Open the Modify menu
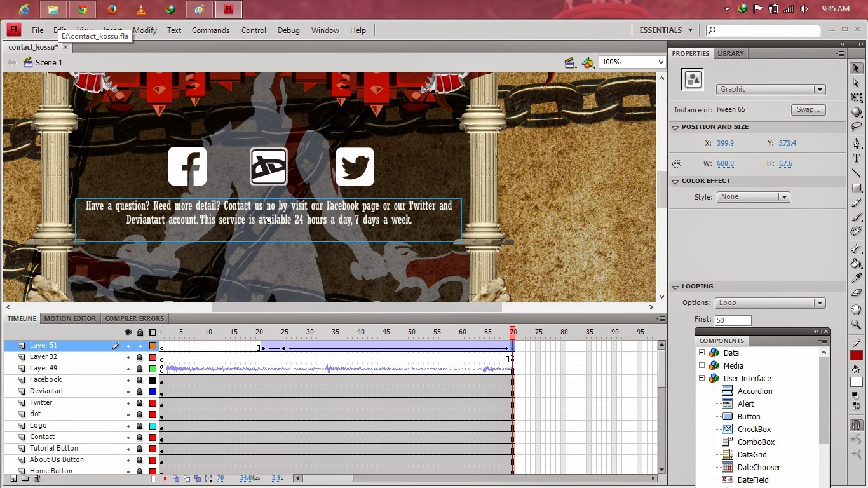Image resolution: width=868 pixels, height=488 pixels. pos(145,30)
